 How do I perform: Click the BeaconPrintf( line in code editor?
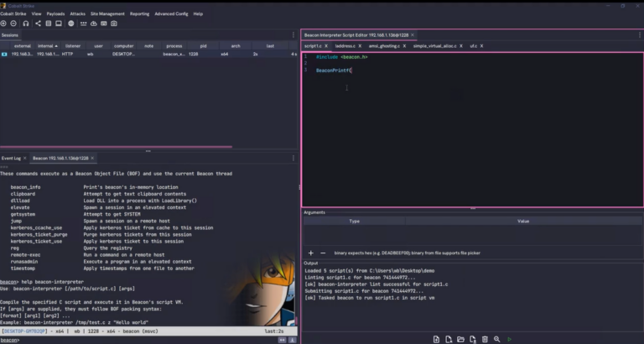[x=335, y=70]
